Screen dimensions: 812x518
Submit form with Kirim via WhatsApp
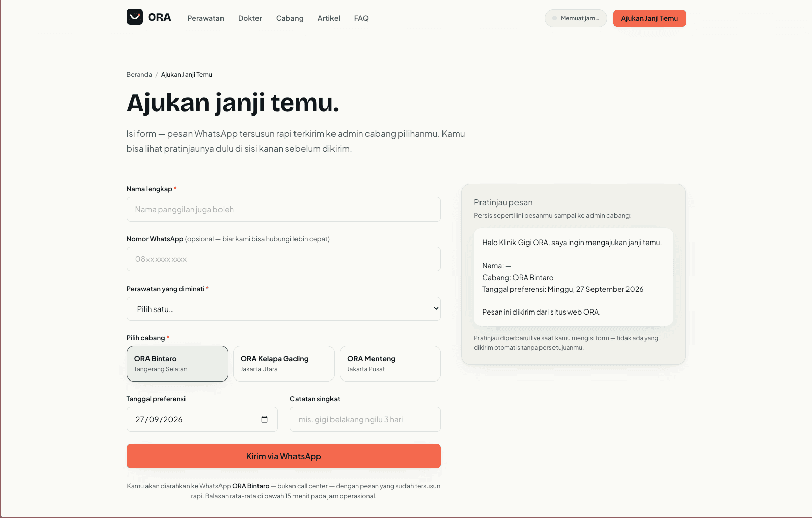tap(283, 456)
